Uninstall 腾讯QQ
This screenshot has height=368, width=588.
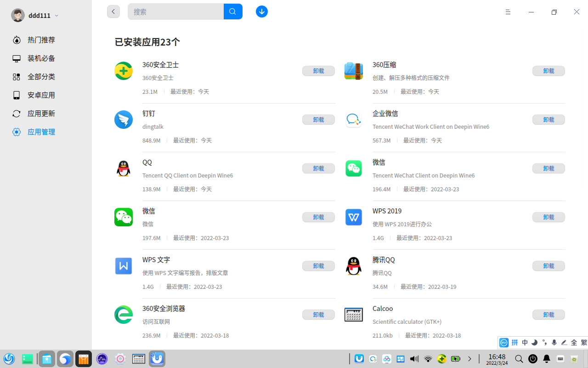point(548,266)
